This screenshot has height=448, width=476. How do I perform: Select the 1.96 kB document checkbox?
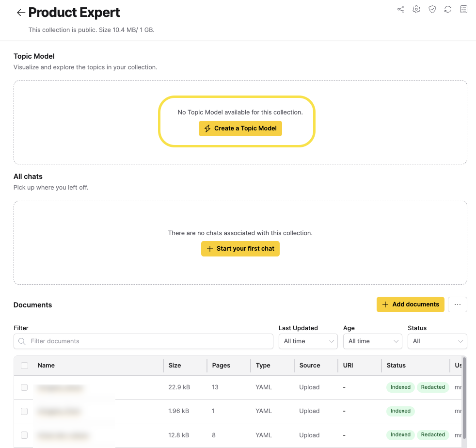[25, 411]
